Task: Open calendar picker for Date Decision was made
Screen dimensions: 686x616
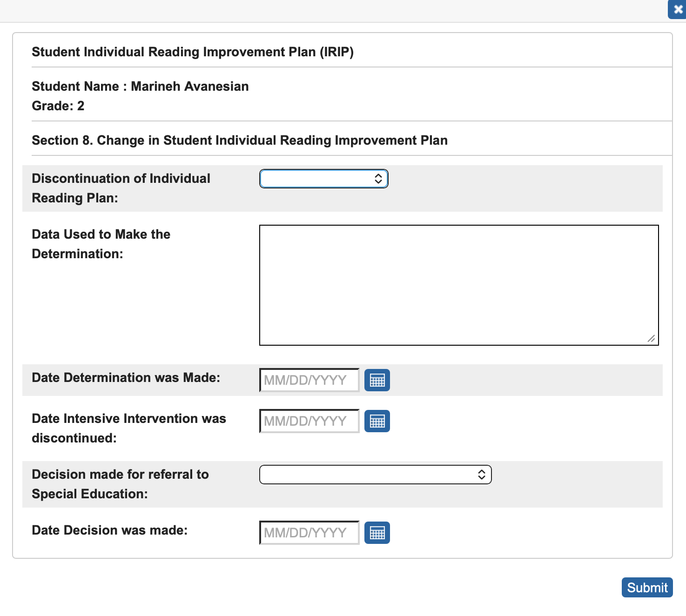Action: (x=377, y=533)
